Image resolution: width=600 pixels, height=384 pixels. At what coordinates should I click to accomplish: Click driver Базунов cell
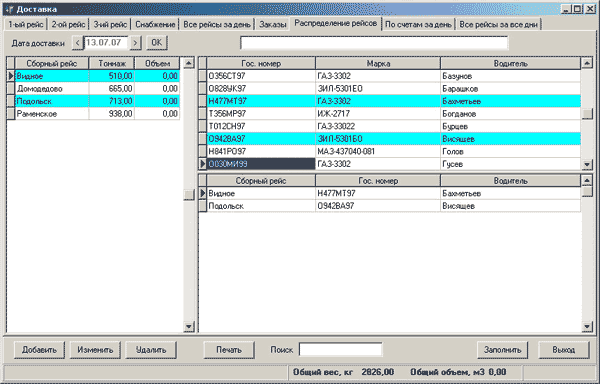coord(510,76)
